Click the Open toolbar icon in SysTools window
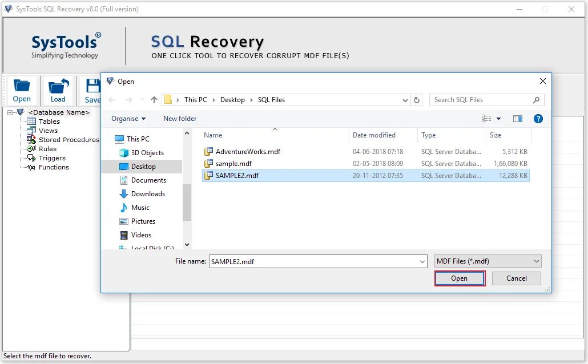This screenshot has width=588, height=364. 21,90
